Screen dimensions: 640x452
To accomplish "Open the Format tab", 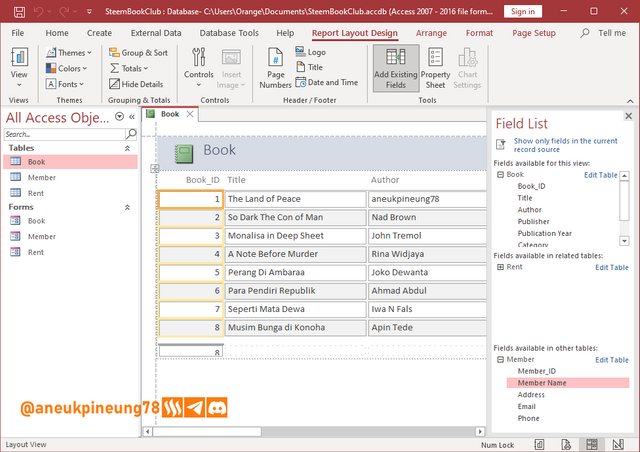I will (x=479, y=33).
